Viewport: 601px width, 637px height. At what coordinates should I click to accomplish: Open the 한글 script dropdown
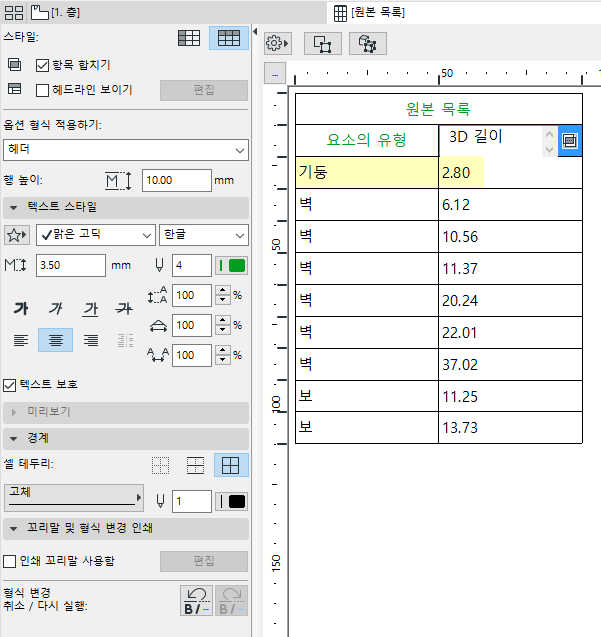click(x=204, y=235)
